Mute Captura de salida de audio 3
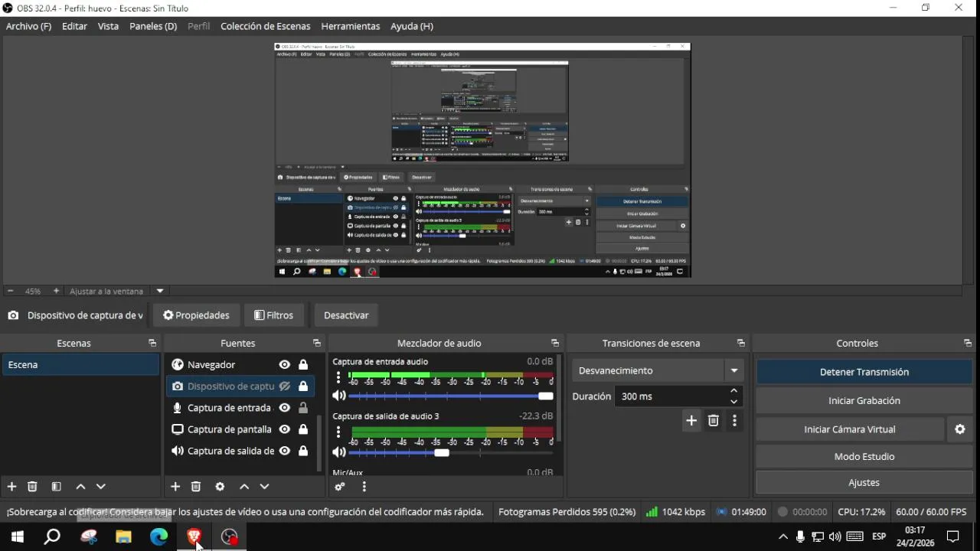Viewport: 980px width, 551px height. pyautogui.click(x=339, y=452)
